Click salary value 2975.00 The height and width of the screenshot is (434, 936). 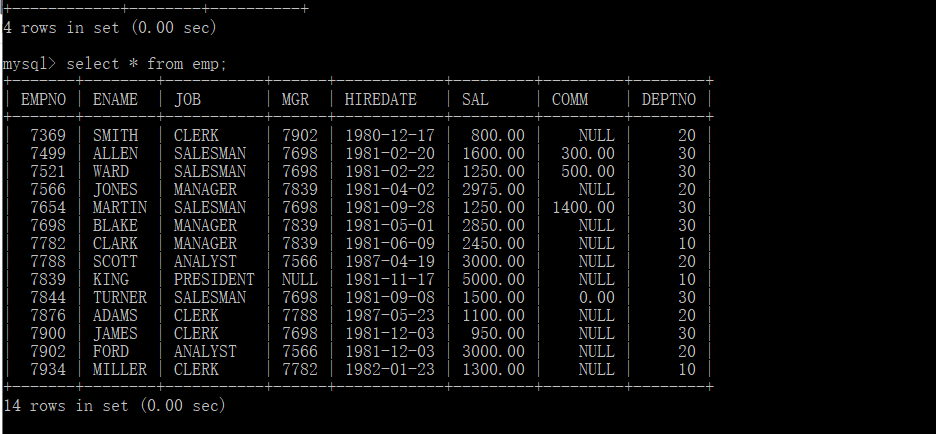click(x=493, y=189)
